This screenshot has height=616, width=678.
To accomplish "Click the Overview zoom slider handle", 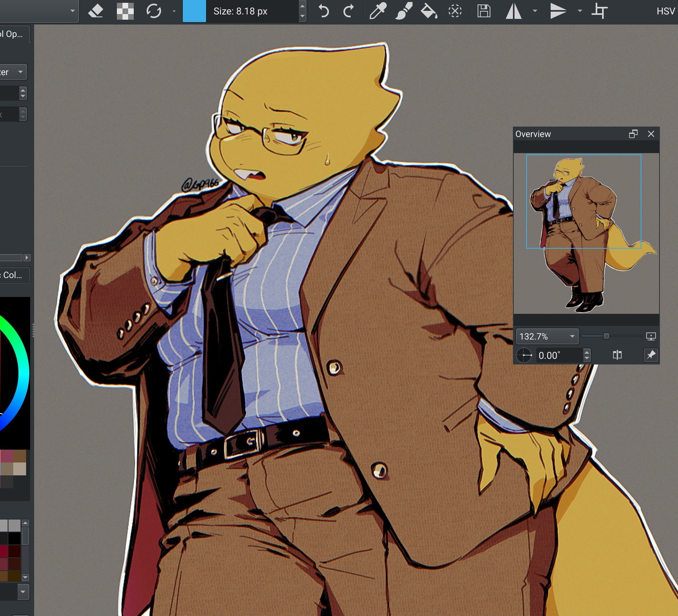I will pos(607,336).
